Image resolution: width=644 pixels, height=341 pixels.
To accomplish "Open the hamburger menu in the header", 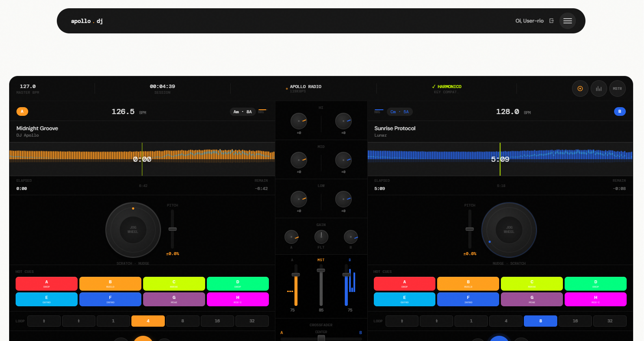I will coord(567,21).
